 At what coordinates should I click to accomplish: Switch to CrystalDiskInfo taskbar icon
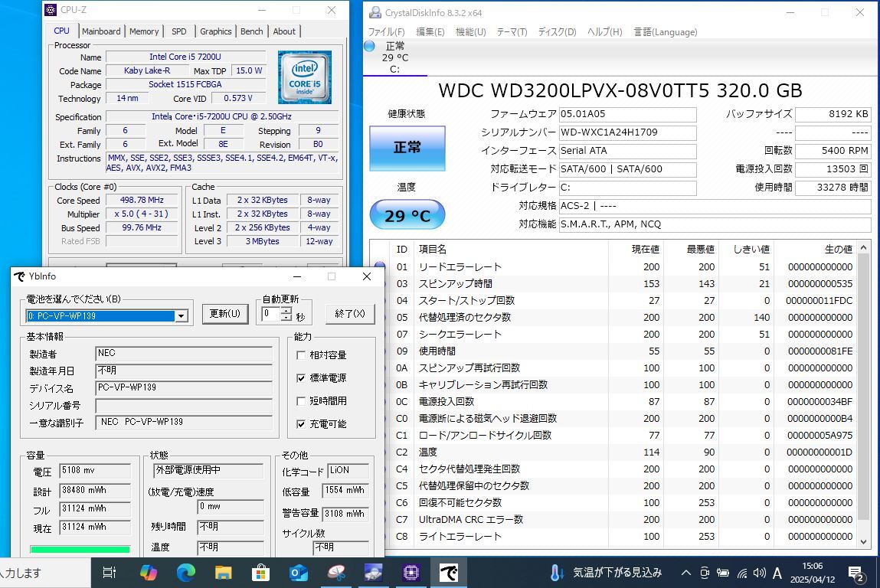click(373, 572)
